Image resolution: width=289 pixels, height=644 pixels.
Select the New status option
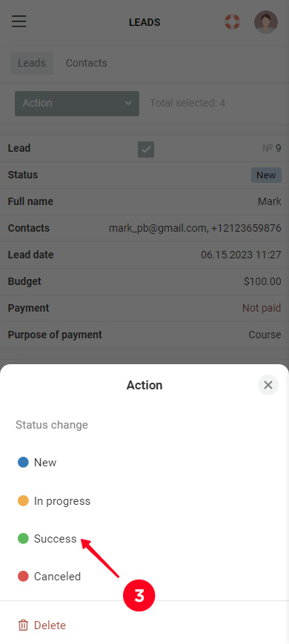[45, 463]
